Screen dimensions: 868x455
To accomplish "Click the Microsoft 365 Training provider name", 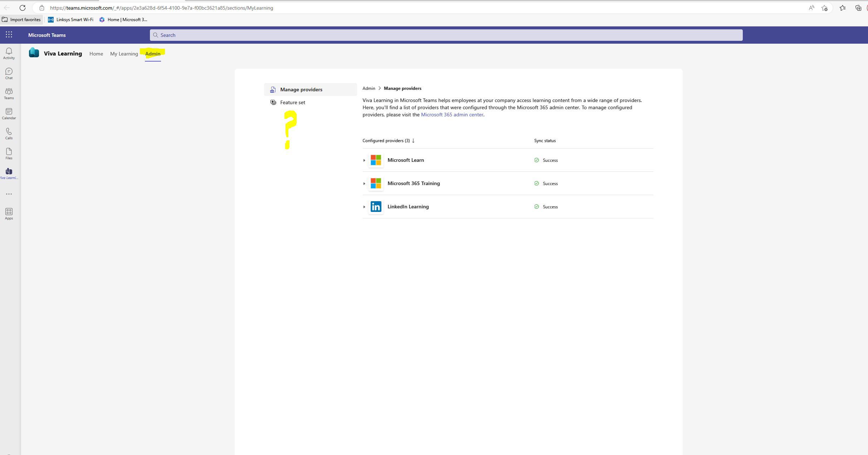I will 414,183.
